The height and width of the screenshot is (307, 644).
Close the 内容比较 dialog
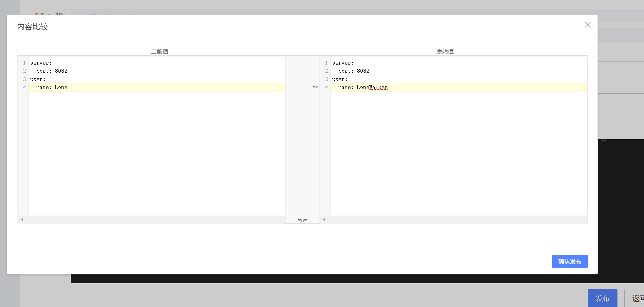[587, 25]
